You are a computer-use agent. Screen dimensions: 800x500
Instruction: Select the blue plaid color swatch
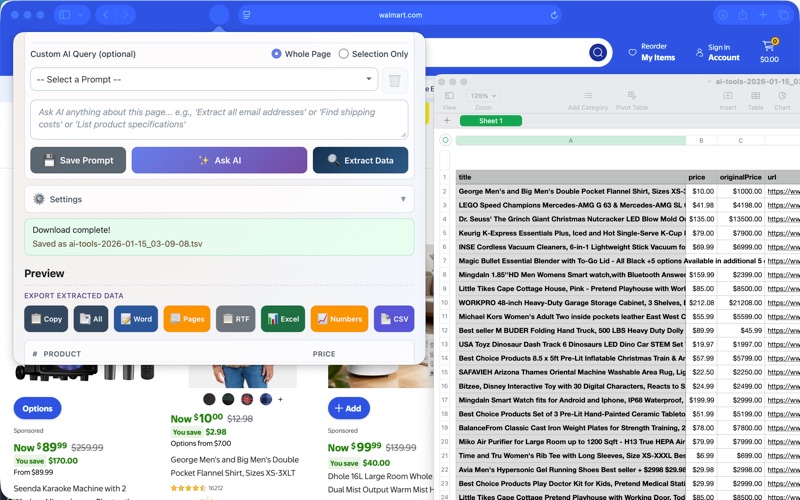coord(266,399)
